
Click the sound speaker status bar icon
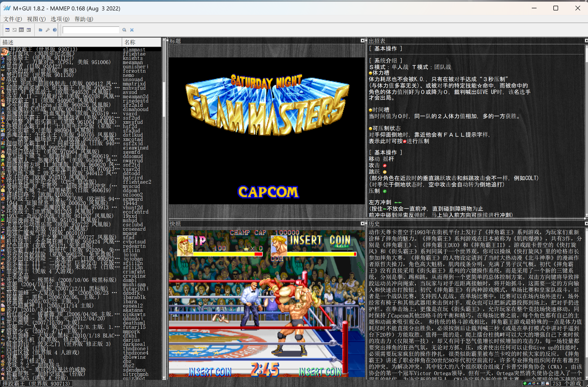[538, 383]
